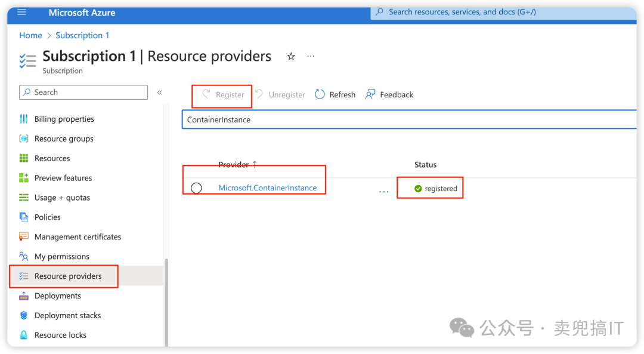Click the Resource locks padlock icon
Image resolution: width=644 pixels, height=354 pixels.
pyautogui.click(x=24, y=335)
